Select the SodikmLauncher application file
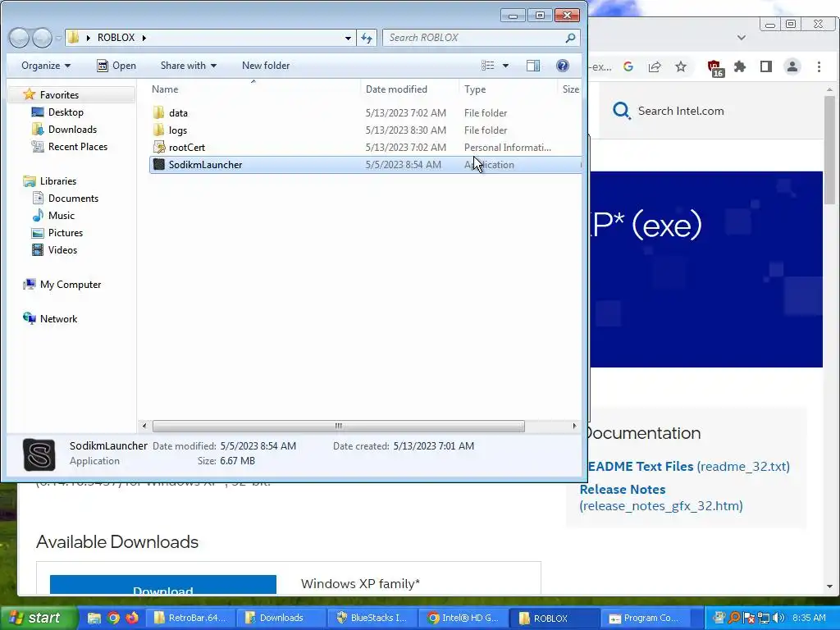The height and width of the screenshot is (630, 840). click(x=364, y=164)
